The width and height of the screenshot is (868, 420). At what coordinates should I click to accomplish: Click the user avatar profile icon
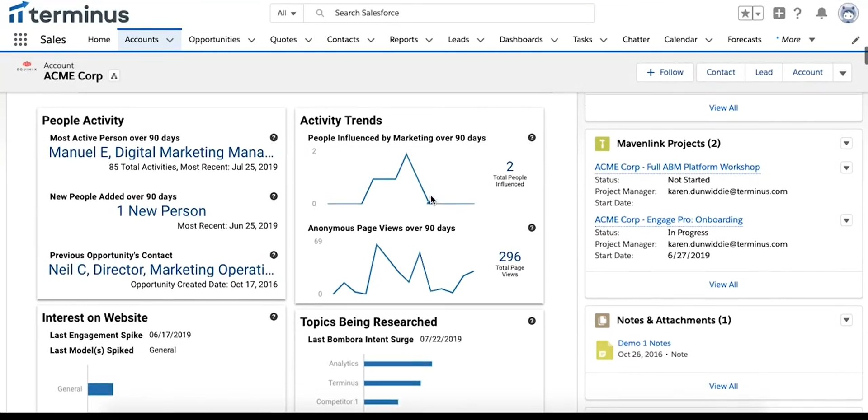tap(849, 13)
